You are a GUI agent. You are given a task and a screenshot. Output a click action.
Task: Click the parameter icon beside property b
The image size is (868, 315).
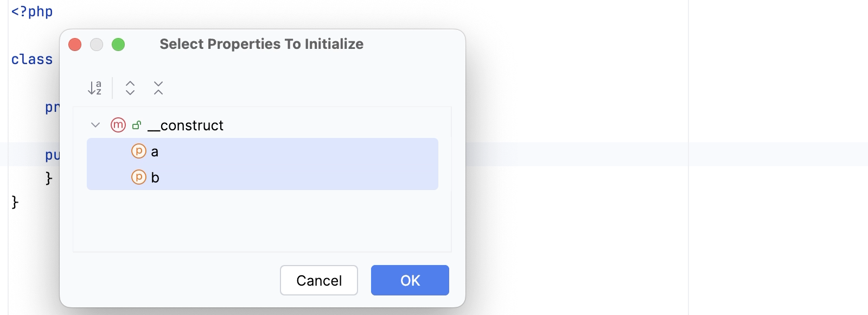138,177
